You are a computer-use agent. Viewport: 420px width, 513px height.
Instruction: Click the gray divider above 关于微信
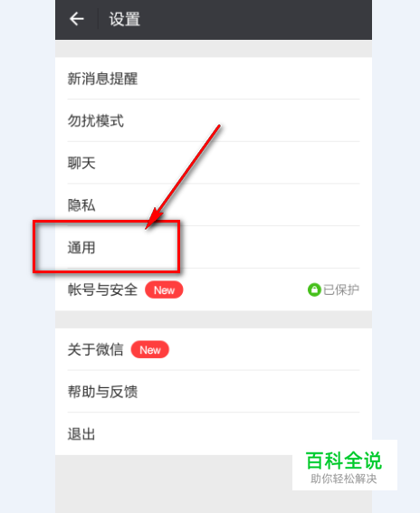(214, 319)
